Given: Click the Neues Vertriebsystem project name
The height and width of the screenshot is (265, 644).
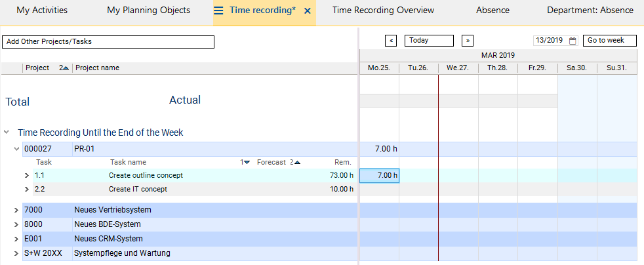Looking at the screenshot, I should (x=113, y=210).
